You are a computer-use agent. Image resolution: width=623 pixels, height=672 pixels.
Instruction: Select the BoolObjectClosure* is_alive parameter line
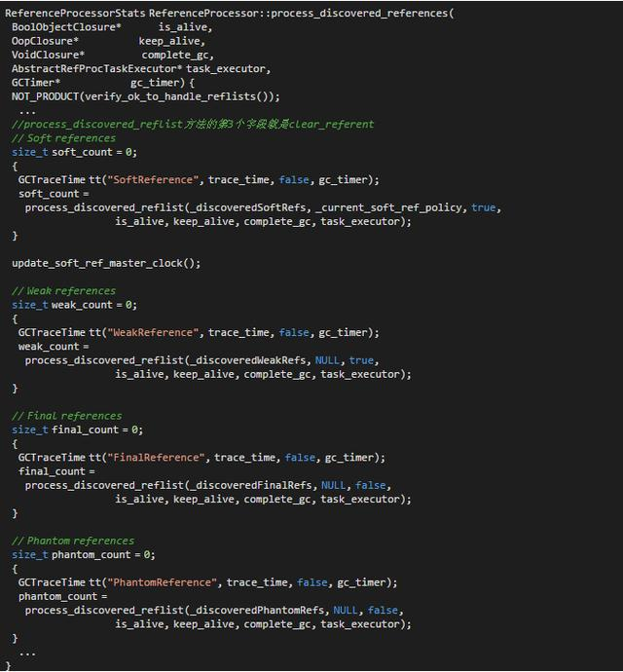pyautogui.click(x=112, y=27)
